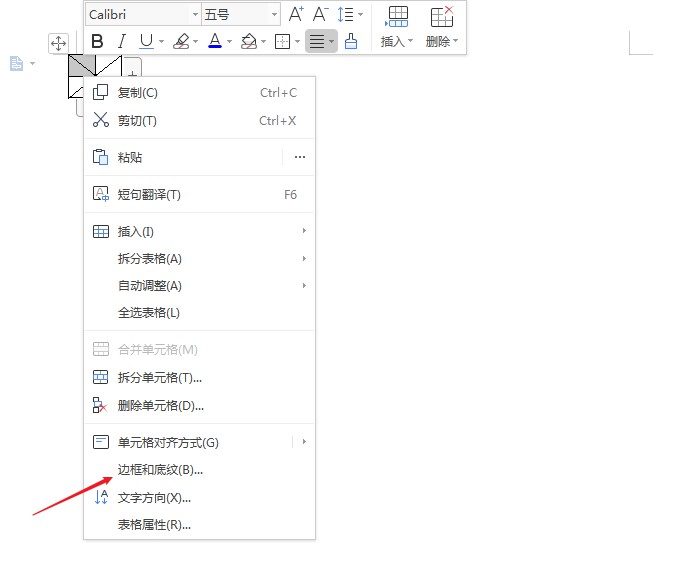Open more paste options ellipsis
Viewport: 687px width, 582px height.
300,157
